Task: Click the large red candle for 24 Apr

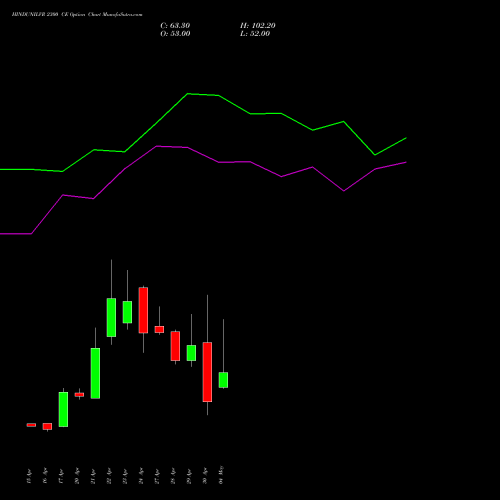Action: coord(143,310)
